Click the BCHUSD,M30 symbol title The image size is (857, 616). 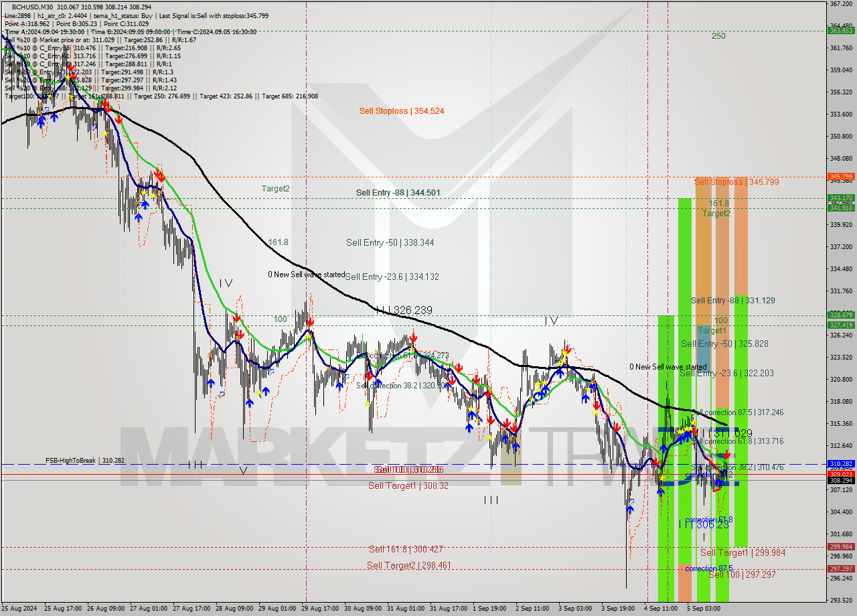coord(32,7)
